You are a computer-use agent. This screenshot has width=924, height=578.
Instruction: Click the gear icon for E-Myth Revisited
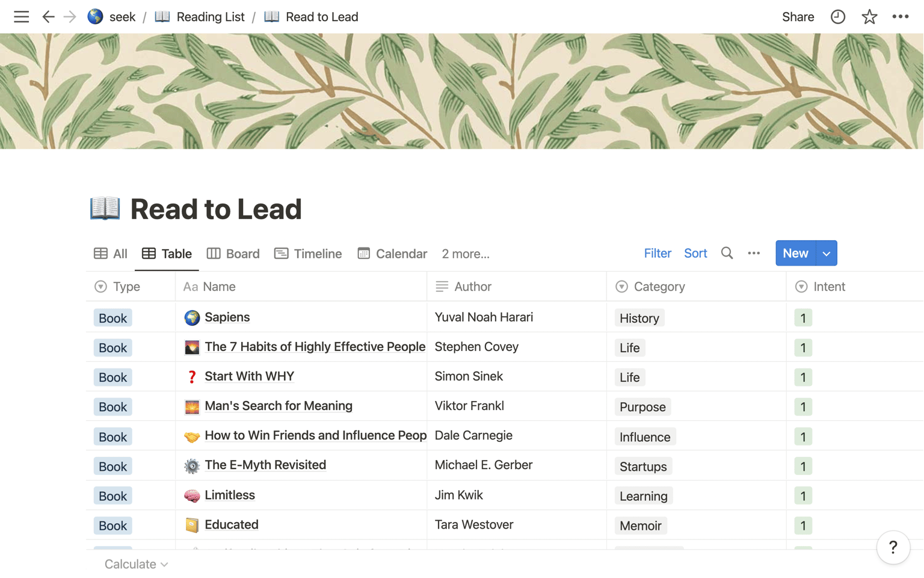tap(192, 466)
